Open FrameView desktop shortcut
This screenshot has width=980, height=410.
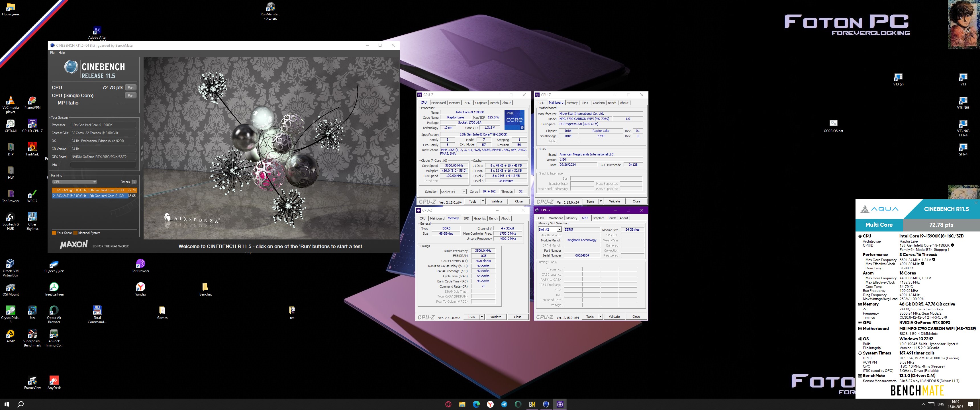click(x=32, y=383)
